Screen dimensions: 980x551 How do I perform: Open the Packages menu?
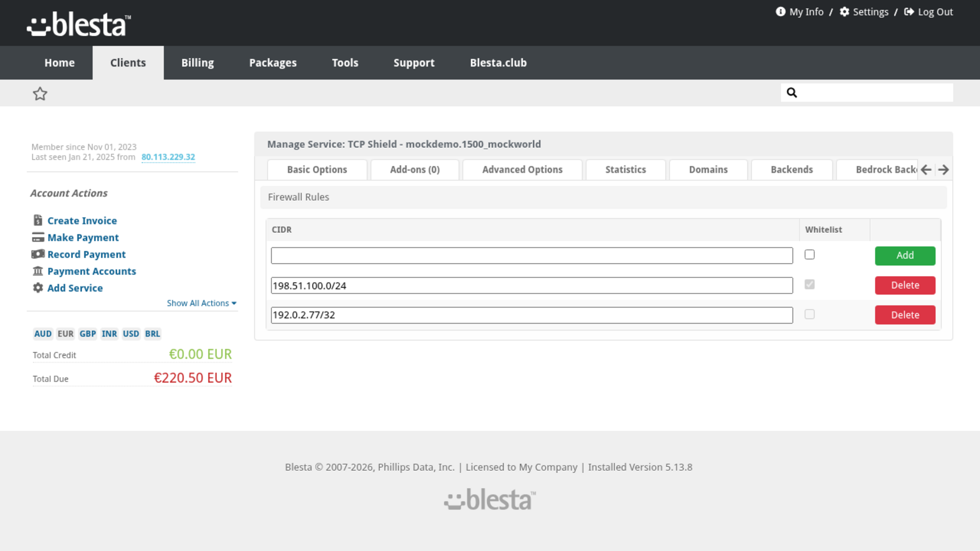(x=273, y=63)
